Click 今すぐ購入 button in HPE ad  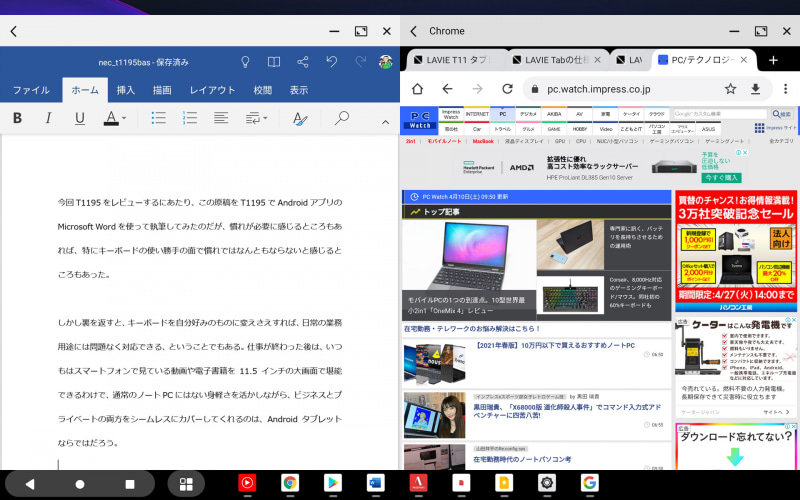(721, 178)
